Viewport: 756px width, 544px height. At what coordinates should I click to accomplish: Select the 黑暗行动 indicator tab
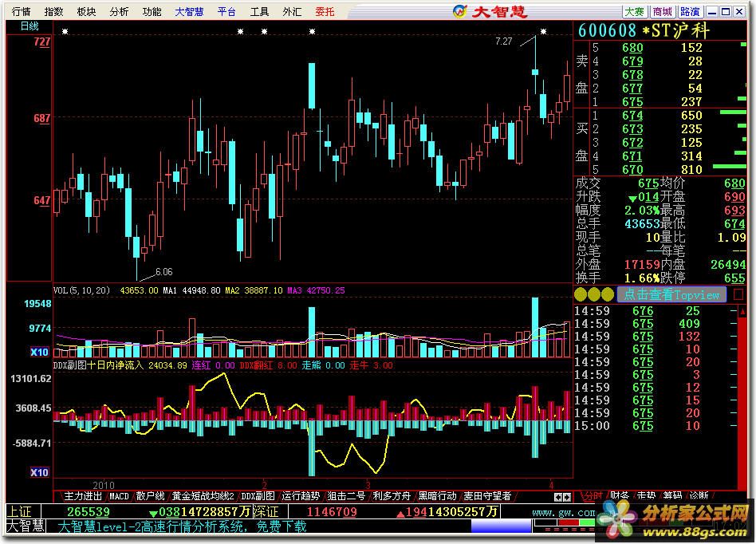pyautogui.click(x=437, y=496)
